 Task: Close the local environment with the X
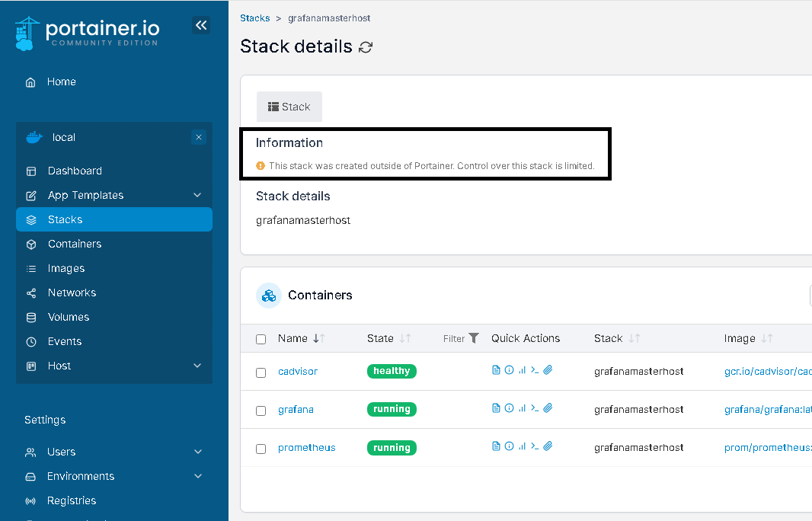click(x=198, y=137)
